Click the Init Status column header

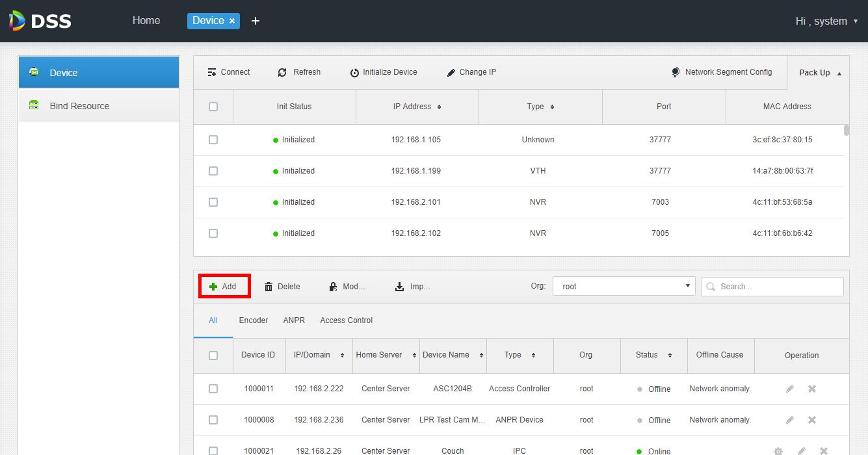click(x=294, y=107)
